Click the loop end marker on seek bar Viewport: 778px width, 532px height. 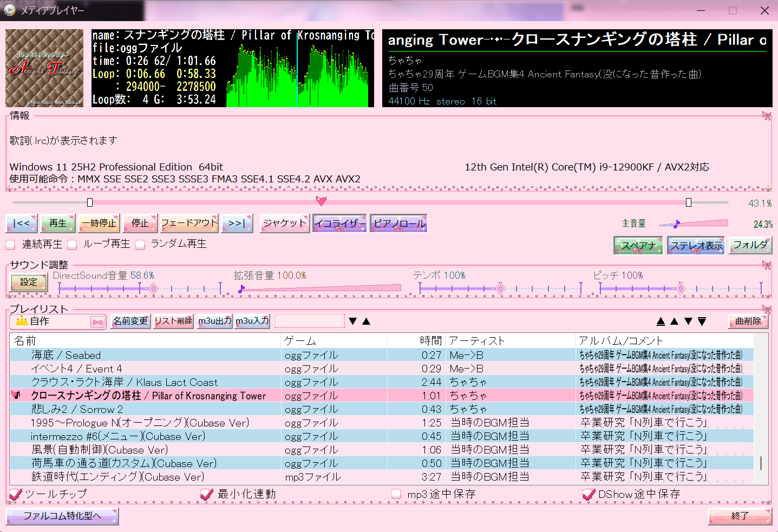(689, 202)
